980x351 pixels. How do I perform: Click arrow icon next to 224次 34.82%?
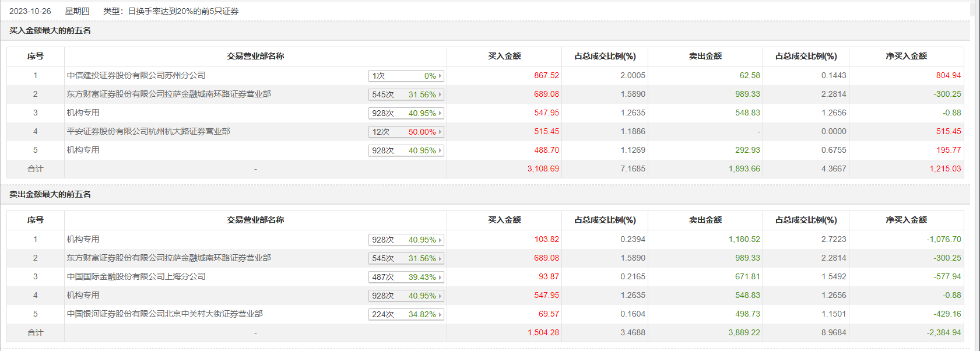(440, 314)
